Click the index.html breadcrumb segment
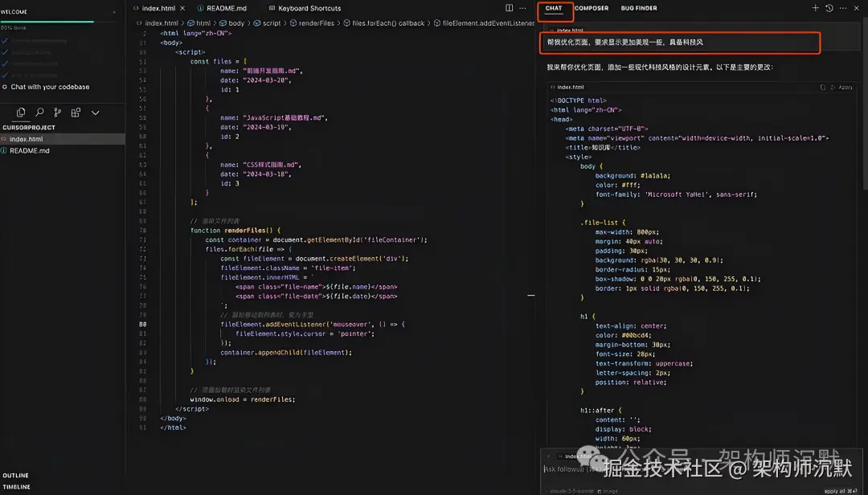The width and height of the screenshot is (868, 495). [158, 23]
